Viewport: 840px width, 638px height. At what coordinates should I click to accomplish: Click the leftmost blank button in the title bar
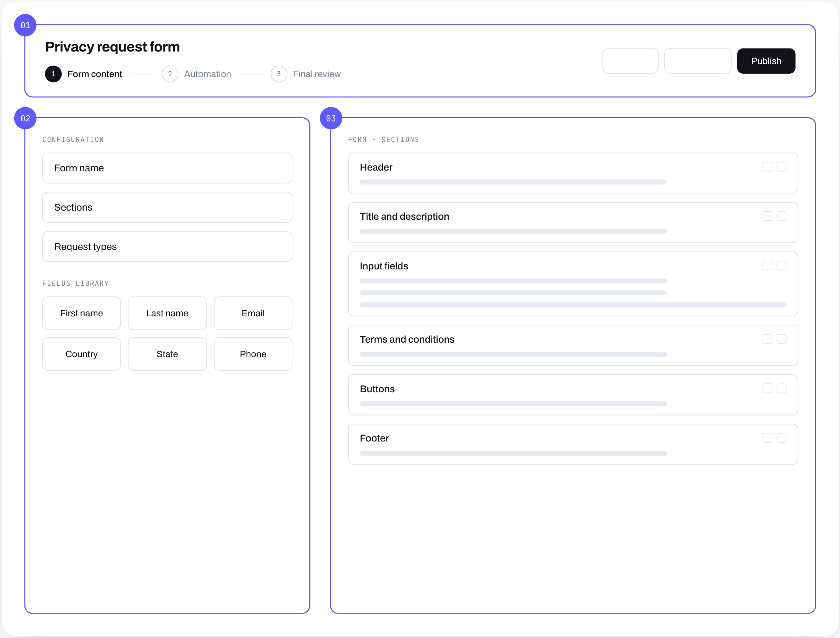click(630, 61)
